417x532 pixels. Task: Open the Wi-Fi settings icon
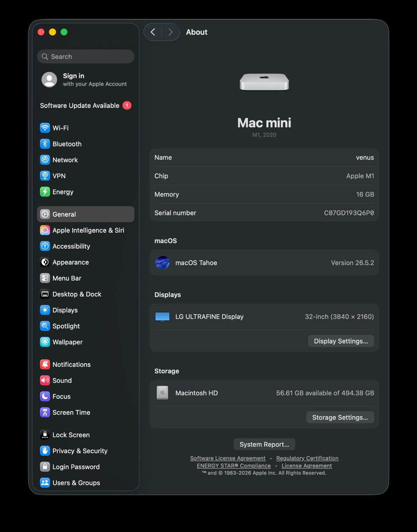[45, 128]
